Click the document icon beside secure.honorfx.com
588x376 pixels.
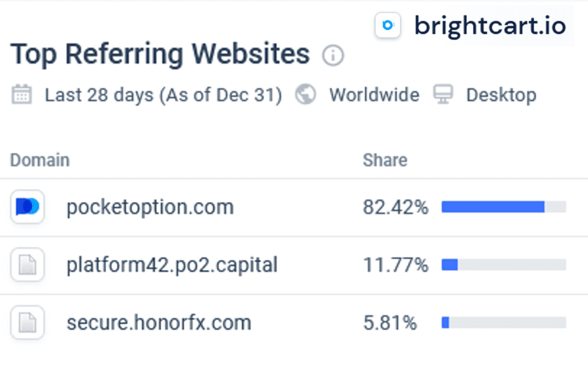(x=27, y=323)
